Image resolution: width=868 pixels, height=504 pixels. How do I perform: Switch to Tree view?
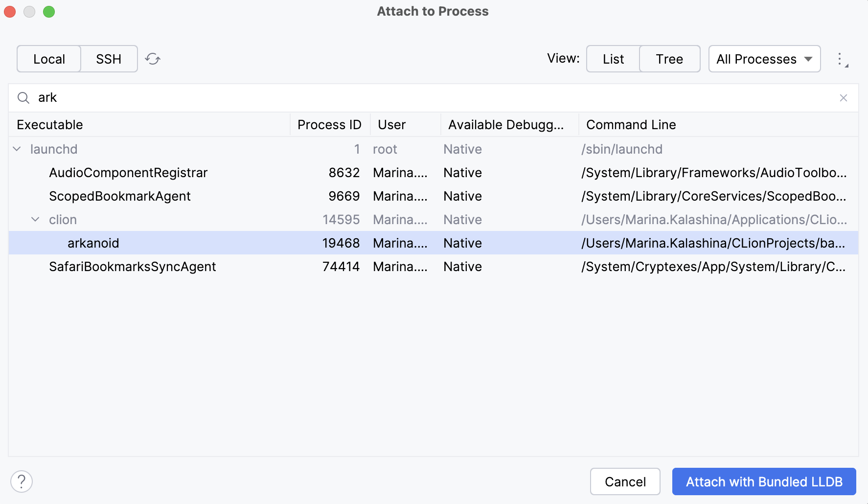(x=669, y=59)
